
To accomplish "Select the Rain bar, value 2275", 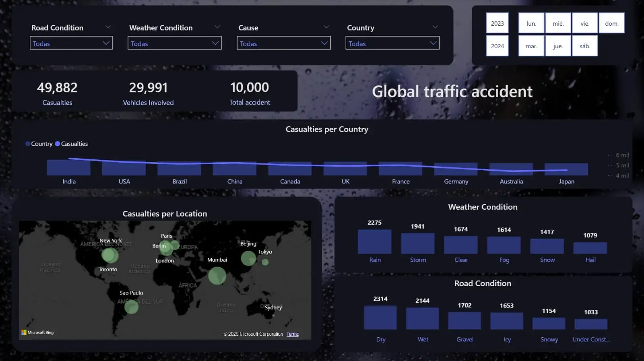I will coord(374,241).
